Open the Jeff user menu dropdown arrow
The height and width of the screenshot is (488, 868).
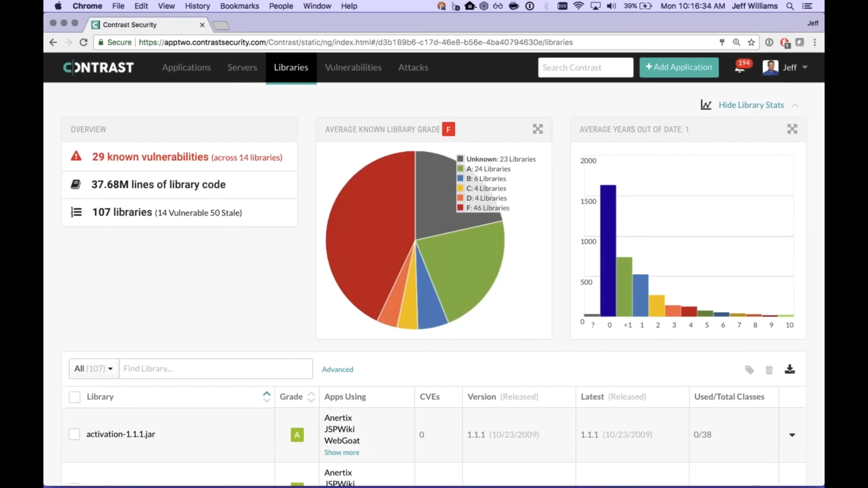tap(805, 67)
